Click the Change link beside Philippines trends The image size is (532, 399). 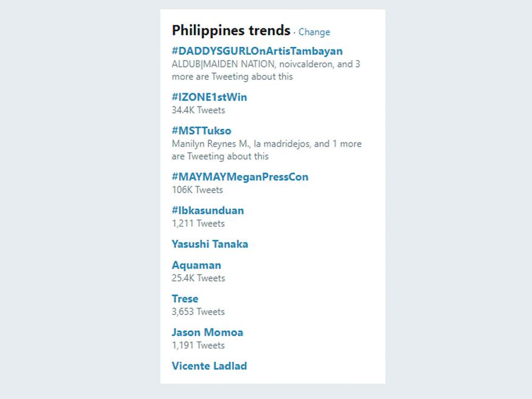pos(314,32)
